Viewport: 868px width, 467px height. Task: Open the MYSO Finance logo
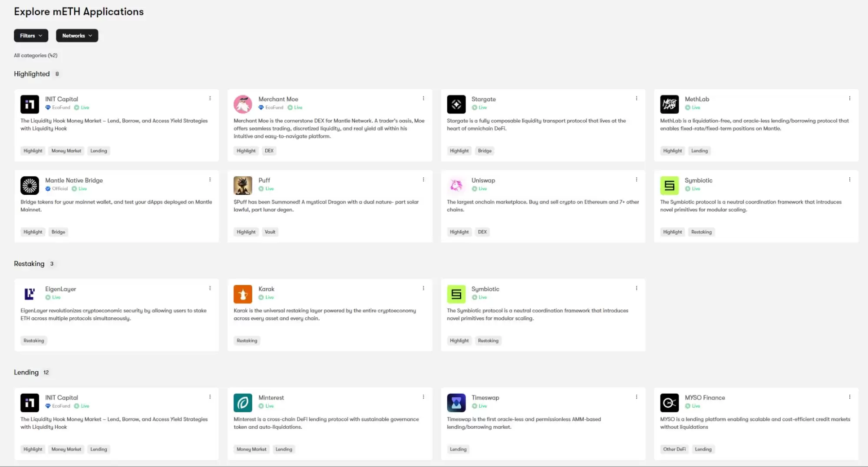pos(670,403)
